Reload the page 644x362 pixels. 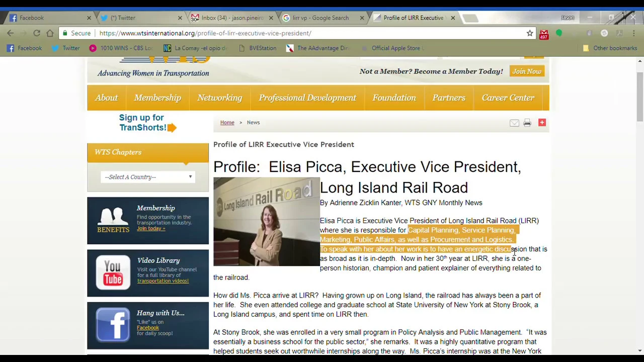pyautogui.click(x=37, y=33)
